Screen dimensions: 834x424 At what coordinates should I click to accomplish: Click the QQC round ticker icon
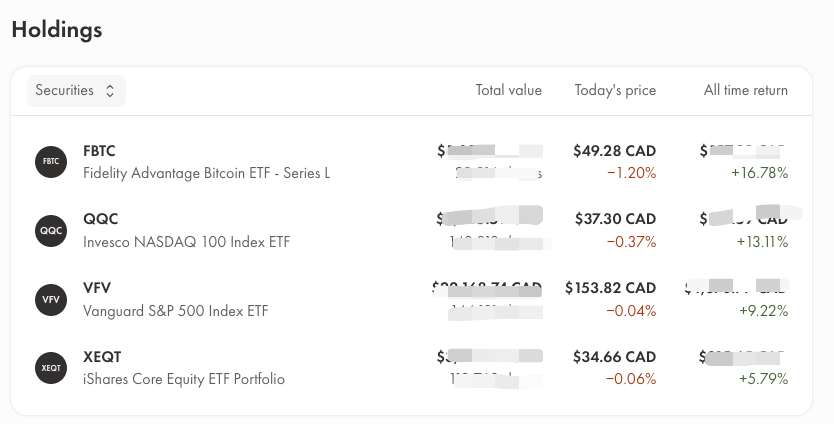coord(51,230)
